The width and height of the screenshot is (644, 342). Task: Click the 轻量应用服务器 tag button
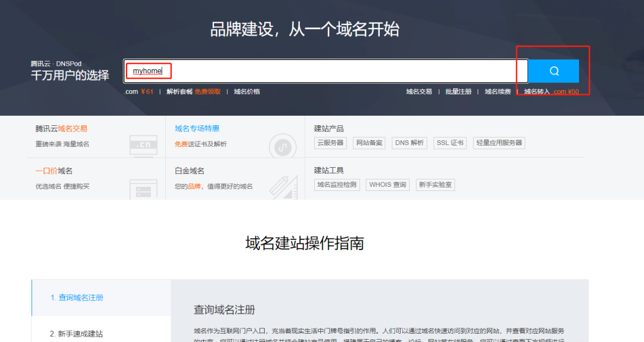point(499,143)
